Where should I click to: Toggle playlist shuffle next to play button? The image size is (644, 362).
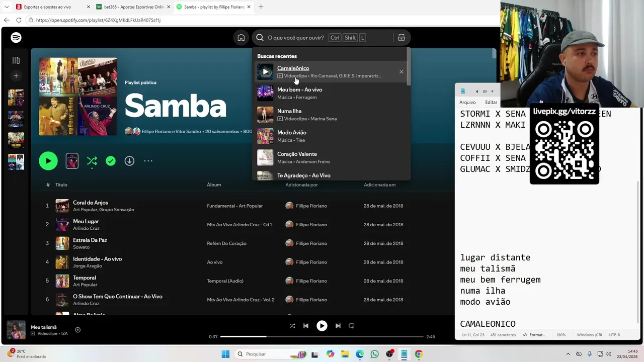coord(92,161)
